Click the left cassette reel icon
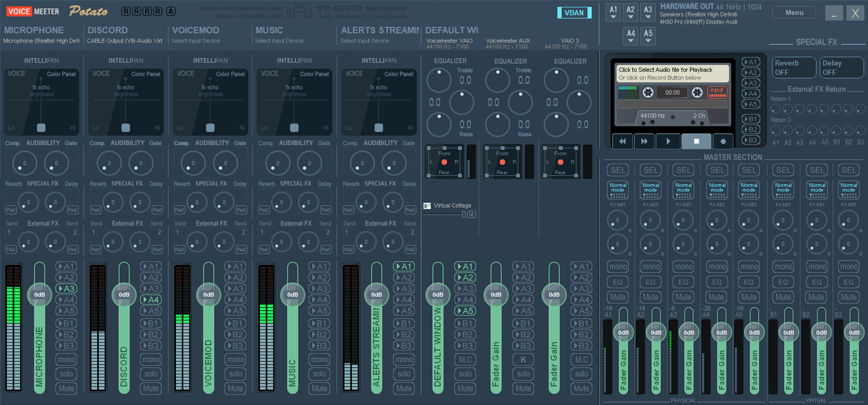Viewport: 868px width, 405px height. (x=648, y=92)
